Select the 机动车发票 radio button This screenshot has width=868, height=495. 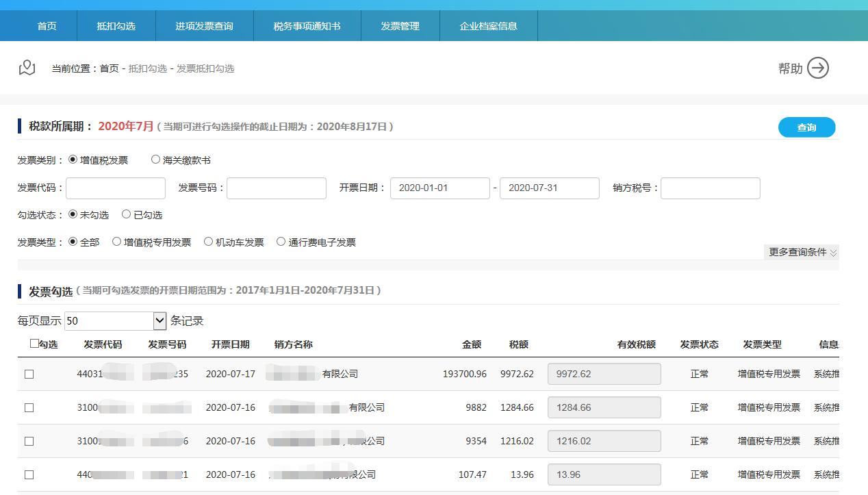(207, 241)
